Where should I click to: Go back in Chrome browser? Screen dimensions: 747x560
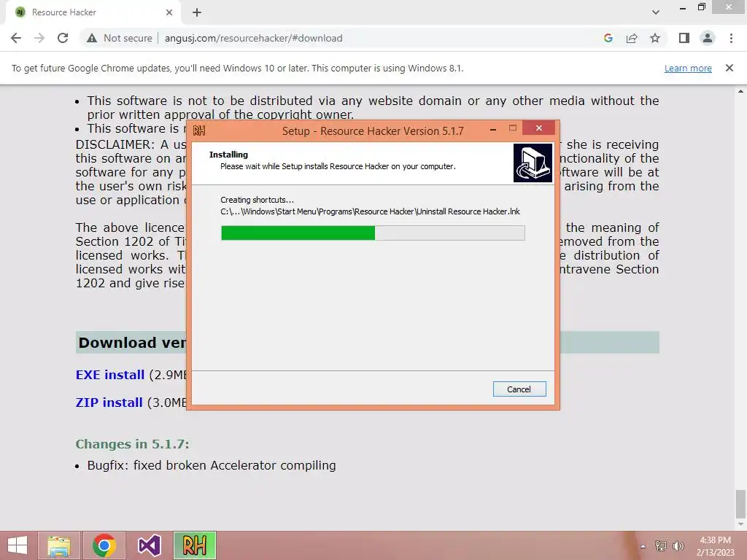point(16,38)
